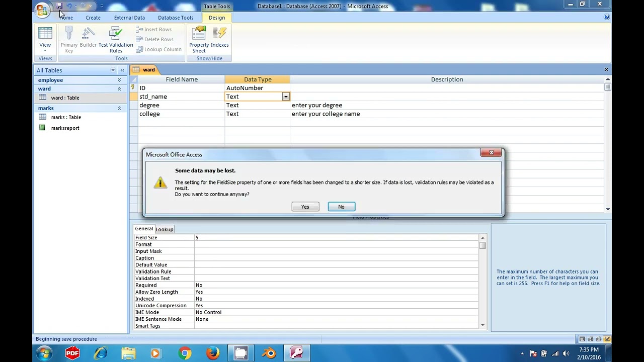
Task: Open Blender from taskbar
Action: [269, 353]
